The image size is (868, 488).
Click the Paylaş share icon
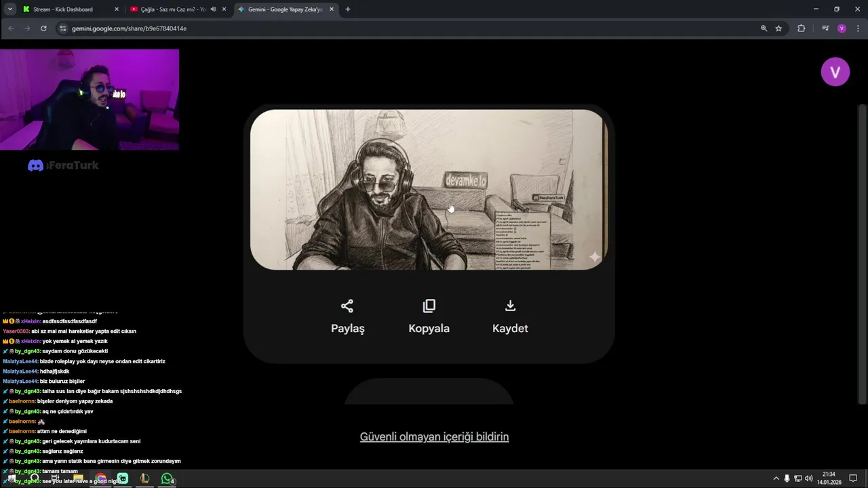tap(347, 306)
